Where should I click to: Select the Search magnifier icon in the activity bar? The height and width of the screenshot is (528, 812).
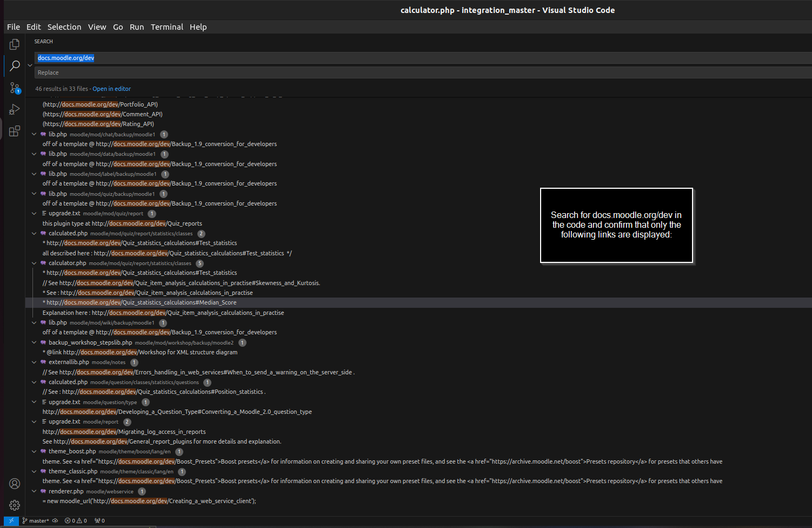pos(15,66)
